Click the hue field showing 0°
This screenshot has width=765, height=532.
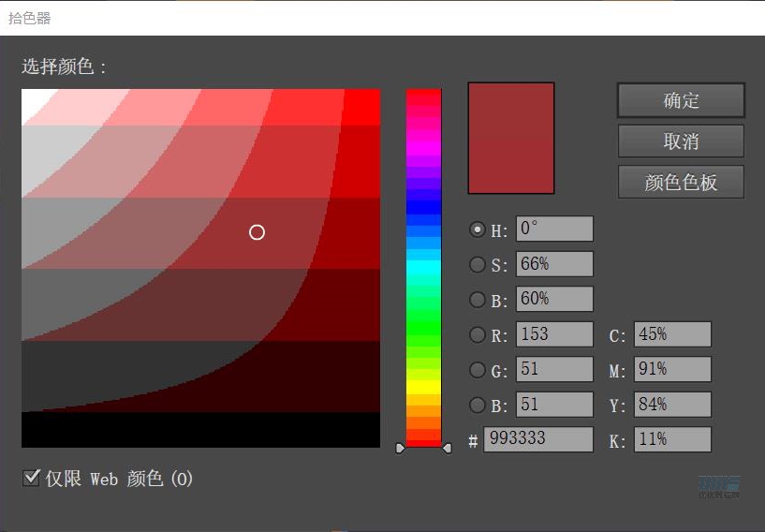pyautogui.click(x=554, y=229)
